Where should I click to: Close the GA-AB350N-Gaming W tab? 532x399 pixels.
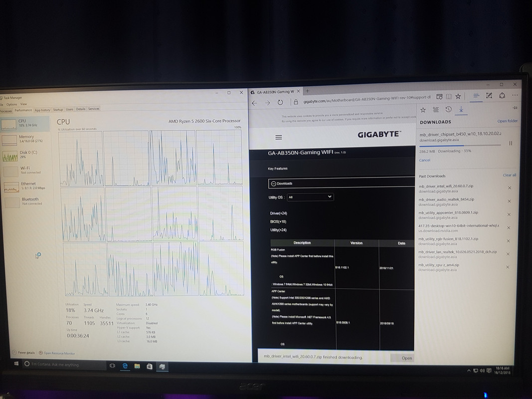(x=298, y=91)
